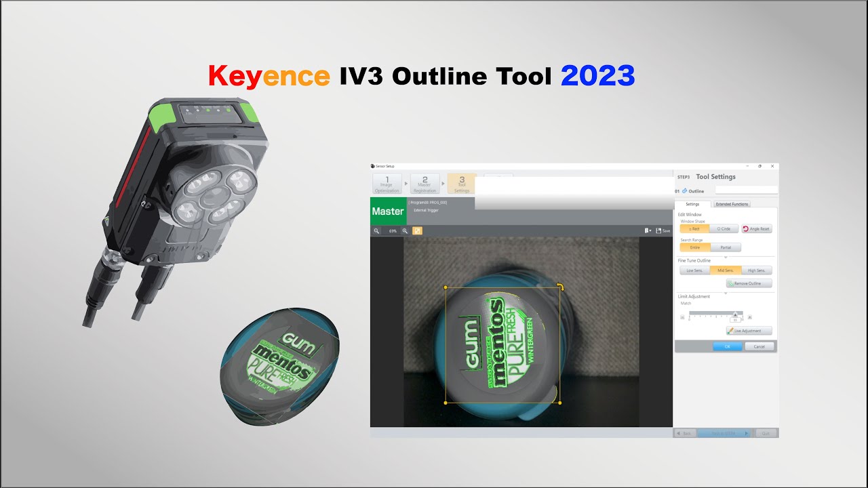Screen dimensions: 868x488
Task: Click the Quit button at the bottom
Action: point(766,433)
